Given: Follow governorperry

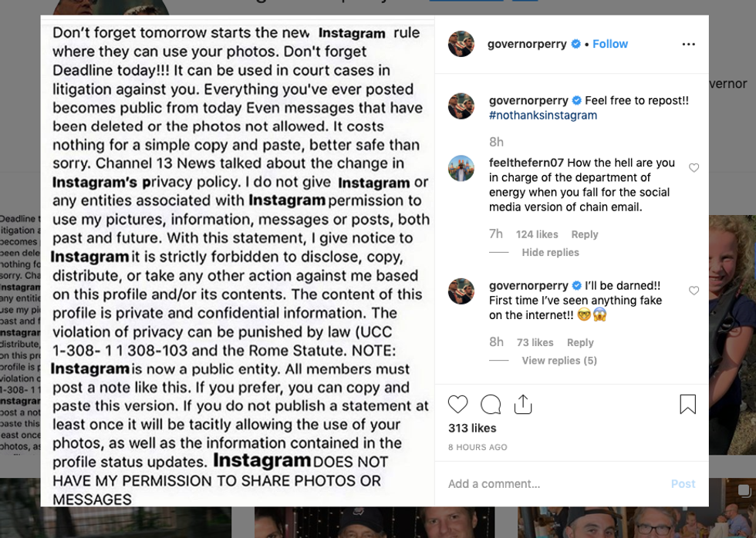Looking at the screenshot, I should point(610,45).
